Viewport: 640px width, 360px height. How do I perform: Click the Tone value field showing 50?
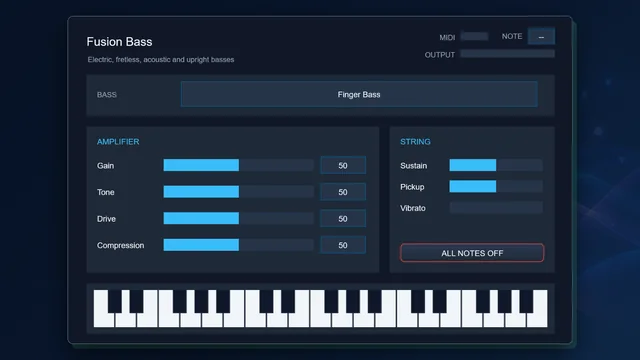point(343,192)
